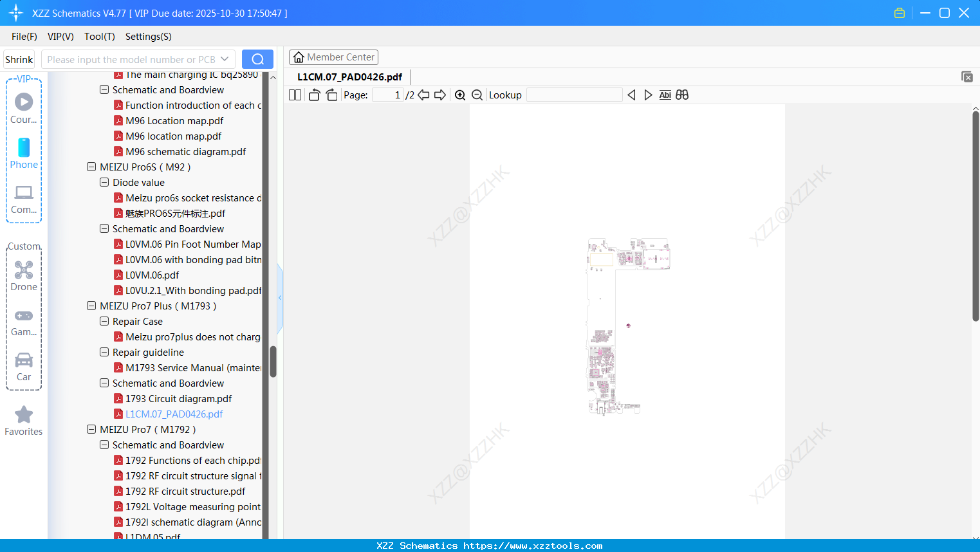Screen dimensions: 980x552
Task: Open M96 Location map.pdf
Action: coord(174,120)
